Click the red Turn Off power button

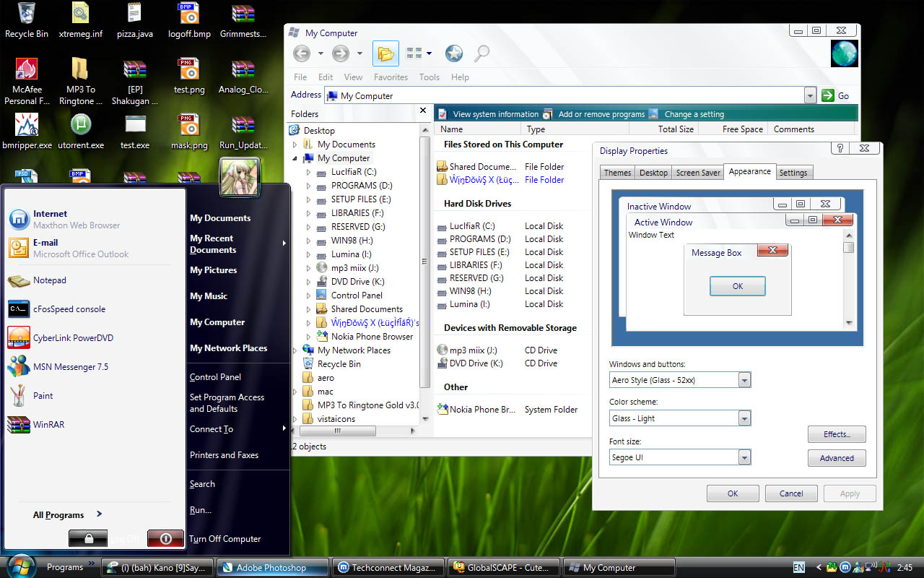point(165,538)
